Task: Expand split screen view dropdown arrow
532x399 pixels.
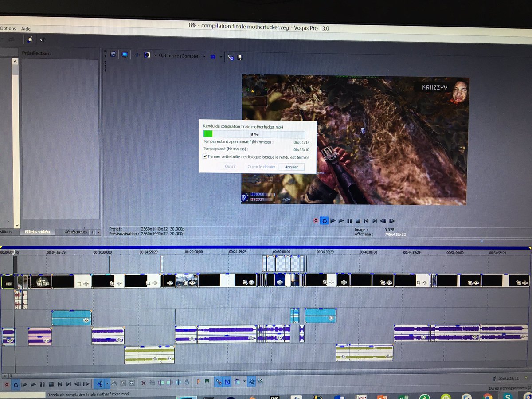Action: click(155, 55)
